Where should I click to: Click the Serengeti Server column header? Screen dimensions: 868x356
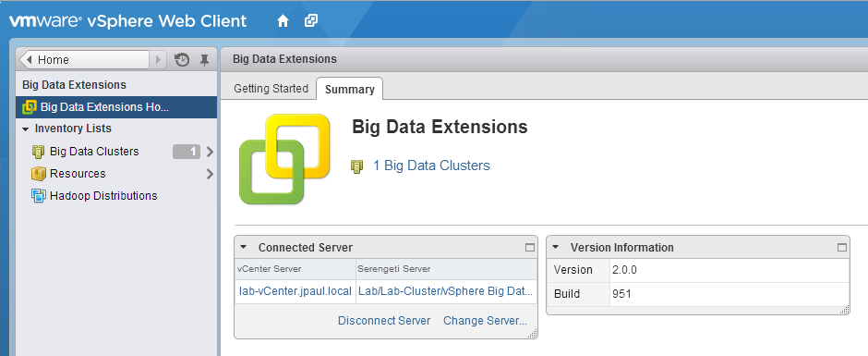(446, 269)
